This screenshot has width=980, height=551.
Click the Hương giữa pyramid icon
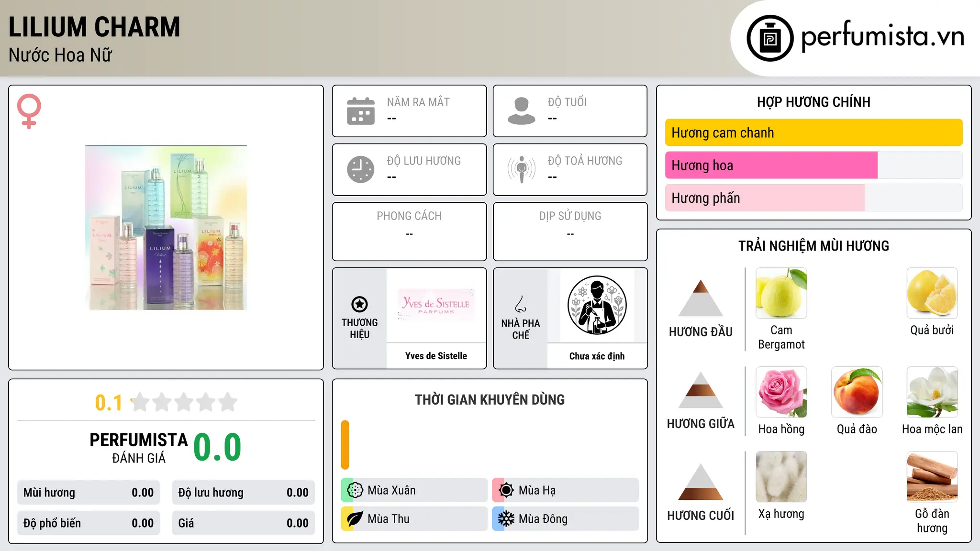(x=701, y=390)
